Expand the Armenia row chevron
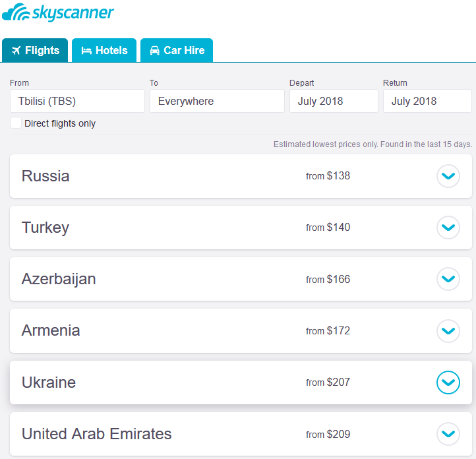Image resolution: width=476 pixels, height=459 pixels. (448, 330)
